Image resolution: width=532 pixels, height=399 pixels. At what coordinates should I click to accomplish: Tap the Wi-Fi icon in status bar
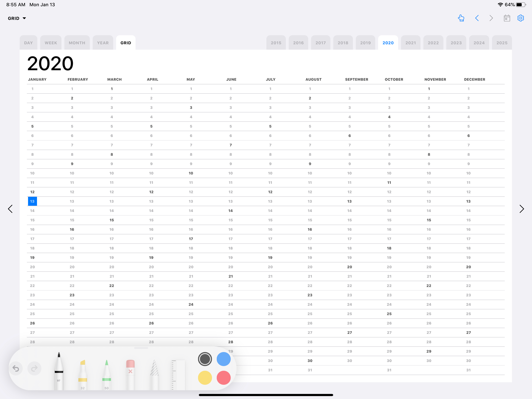coord(500,4)
